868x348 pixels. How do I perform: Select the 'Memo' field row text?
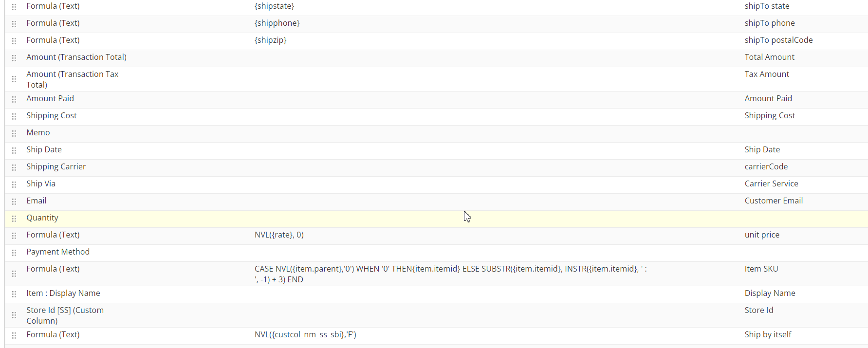pos(38,133)
